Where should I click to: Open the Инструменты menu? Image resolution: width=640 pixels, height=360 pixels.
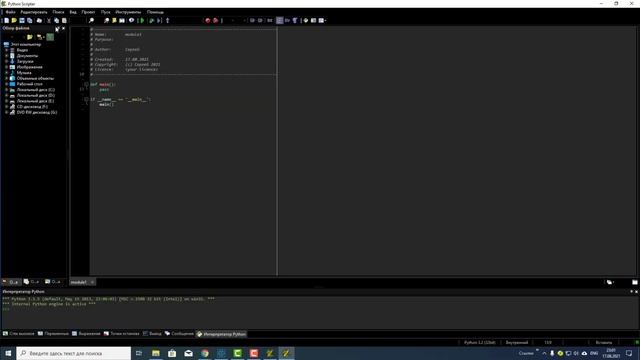(128, 12)
